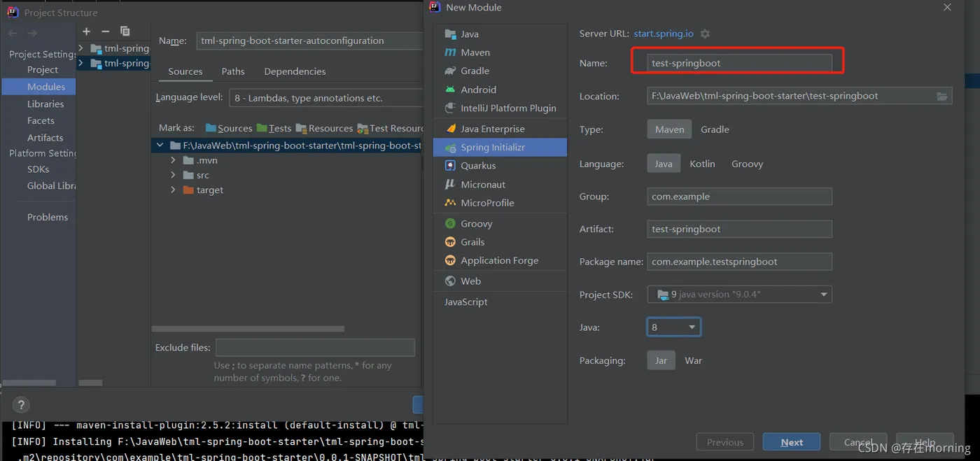Open the start.spring.io link
The width and height of the screenshot is (980, 461).
pos(664,34)
